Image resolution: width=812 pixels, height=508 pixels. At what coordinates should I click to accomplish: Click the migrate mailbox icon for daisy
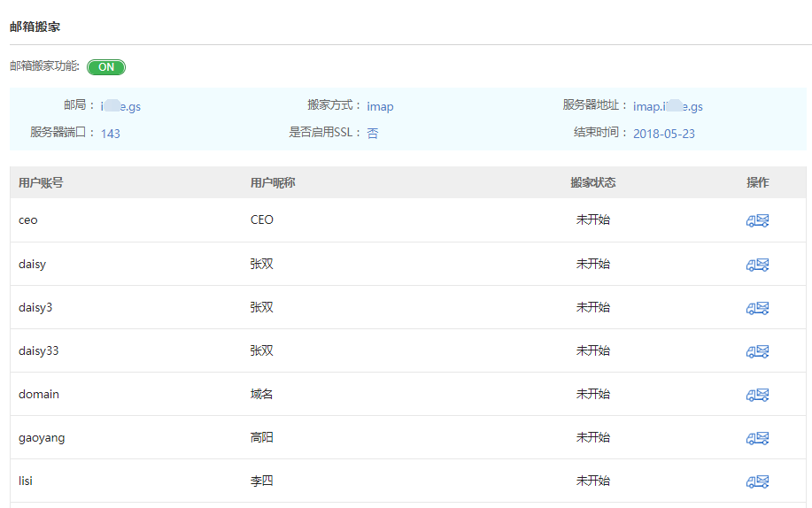click(757, 264)
